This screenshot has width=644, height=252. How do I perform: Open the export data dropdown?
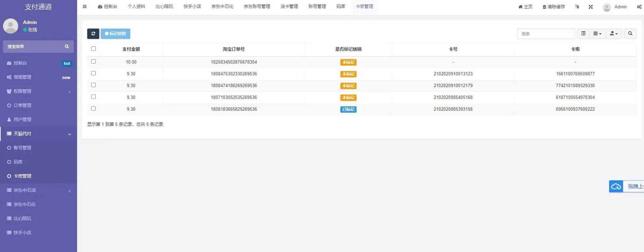613,34
